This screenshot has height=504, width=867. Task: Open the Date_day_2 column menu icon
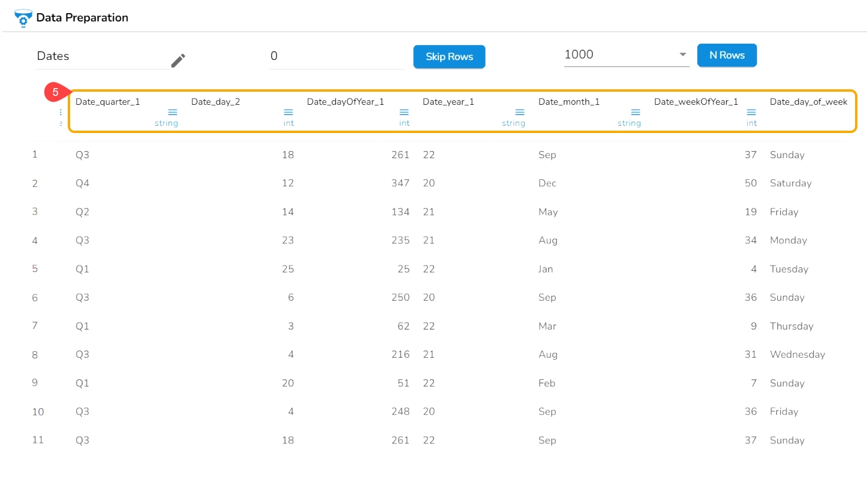[x=288, y=112]
